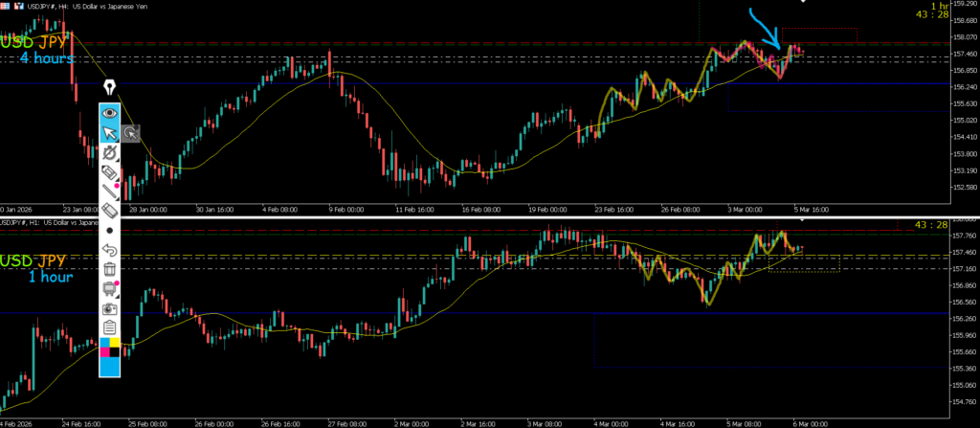Toggle the eye visibility icon in the toolbar
This screenshot has height=428, width=980.
[110, 112]
